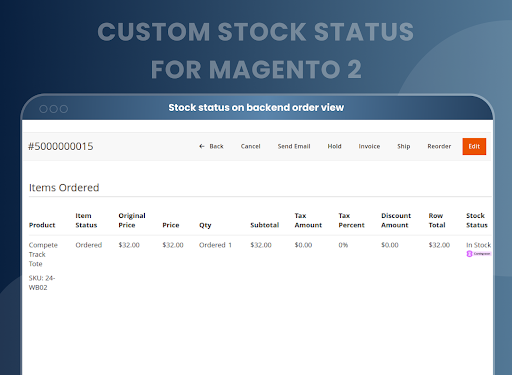
Task: Click the Item Status column header
Action: [86, 220]
